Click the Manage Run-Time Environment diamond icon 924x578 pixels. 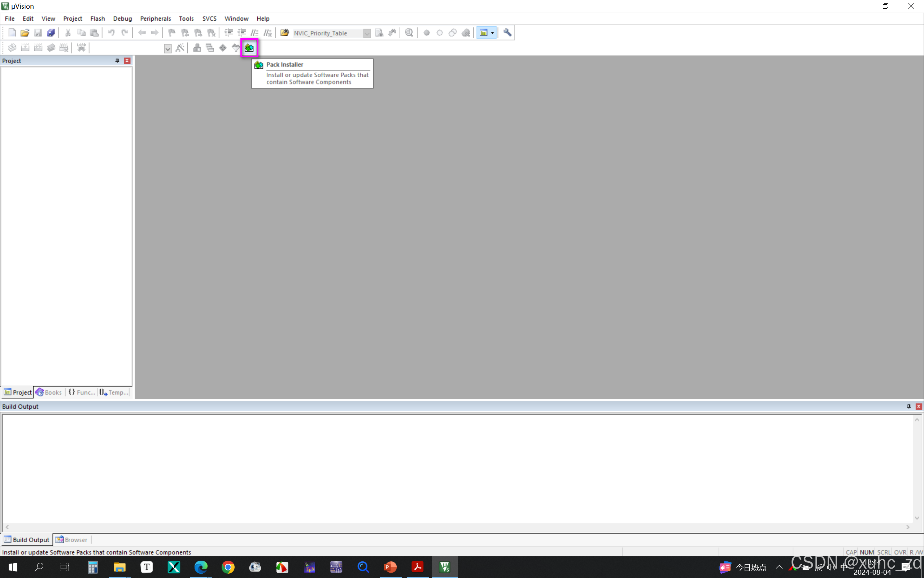(x=223, y=48)
